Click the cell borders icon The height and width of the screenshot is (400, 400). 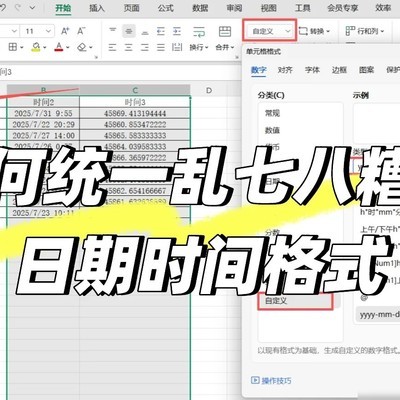13,47
